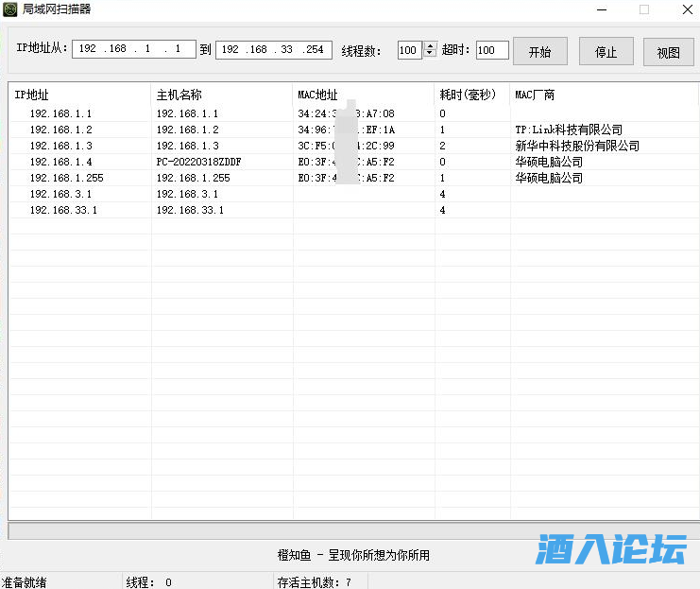Sort by the MAC厂商 column header
This screenshot has width=700, height=589.
[603, 95]
